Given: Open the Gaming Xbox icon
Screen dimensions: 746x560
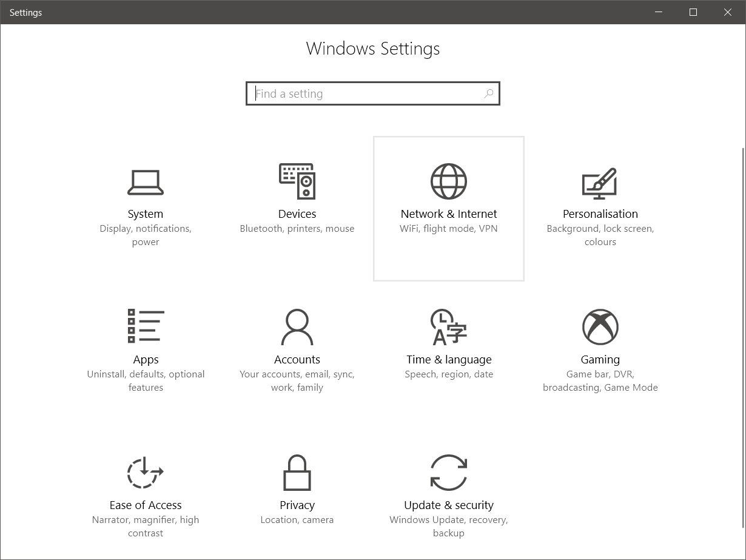Looking at the screenshot, I should [x=600, y=327].
